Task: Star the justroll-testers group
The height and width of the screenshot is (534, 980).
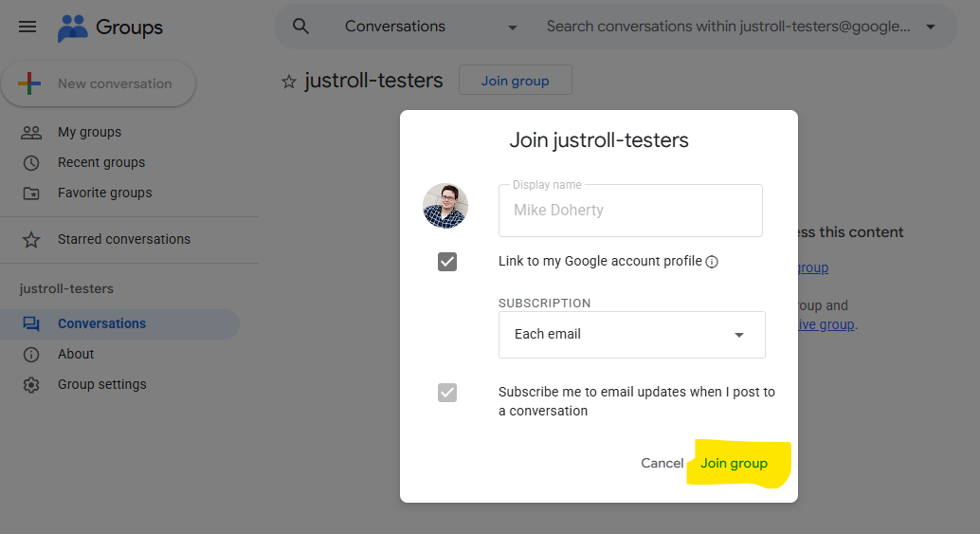Action: (x=289, y=82)
